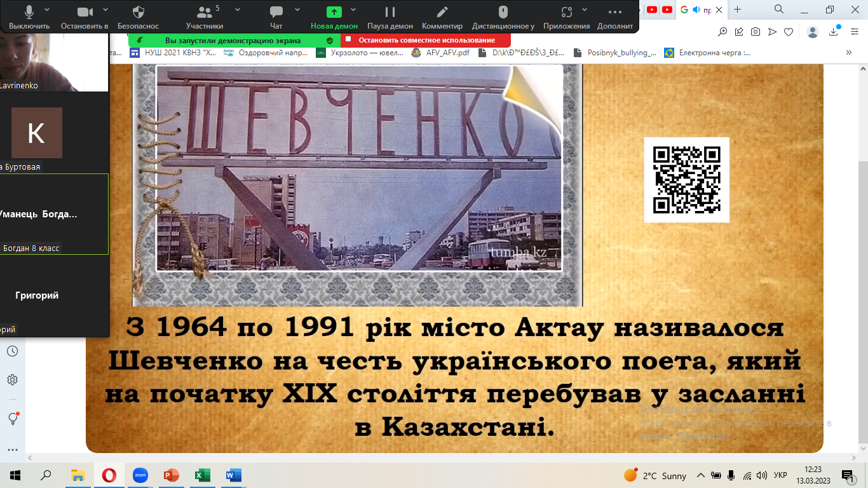Open Word from the taskbar
Viewport: 868px width, 488px height.
(233, 475)
